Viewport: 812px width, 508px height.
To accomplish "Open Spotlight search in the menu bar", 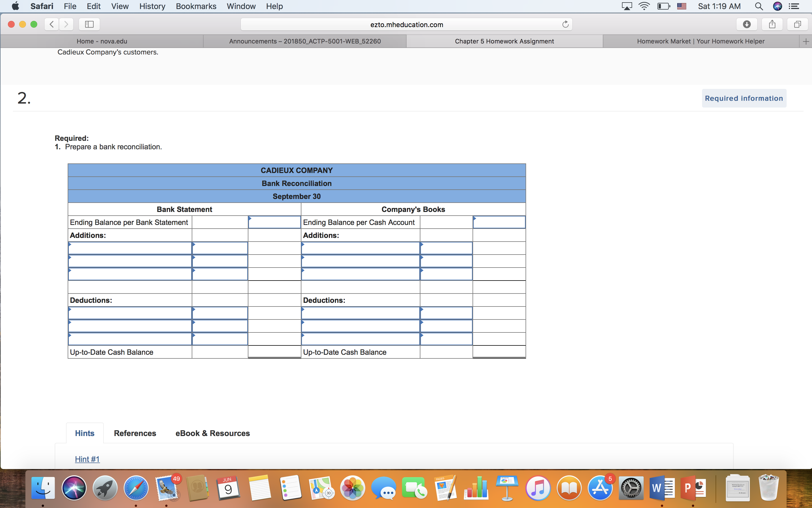I will (x=759, y=6).
